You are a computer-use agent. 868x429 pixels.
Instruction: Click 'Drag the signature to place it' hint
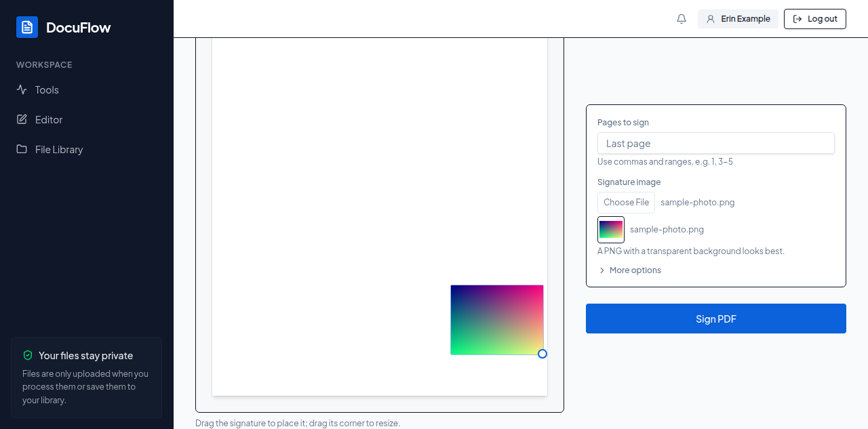298,423
